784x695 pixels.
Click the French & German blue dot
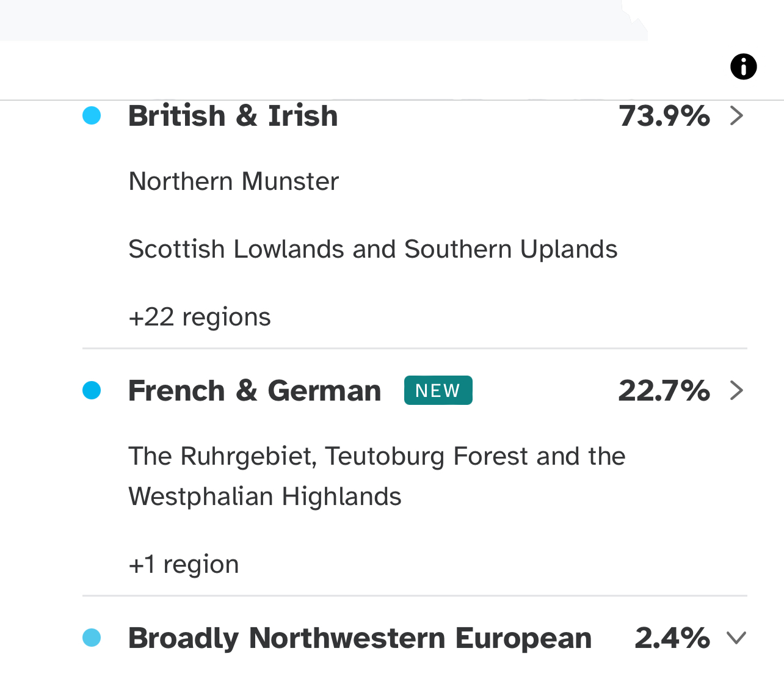pos(92,390)
